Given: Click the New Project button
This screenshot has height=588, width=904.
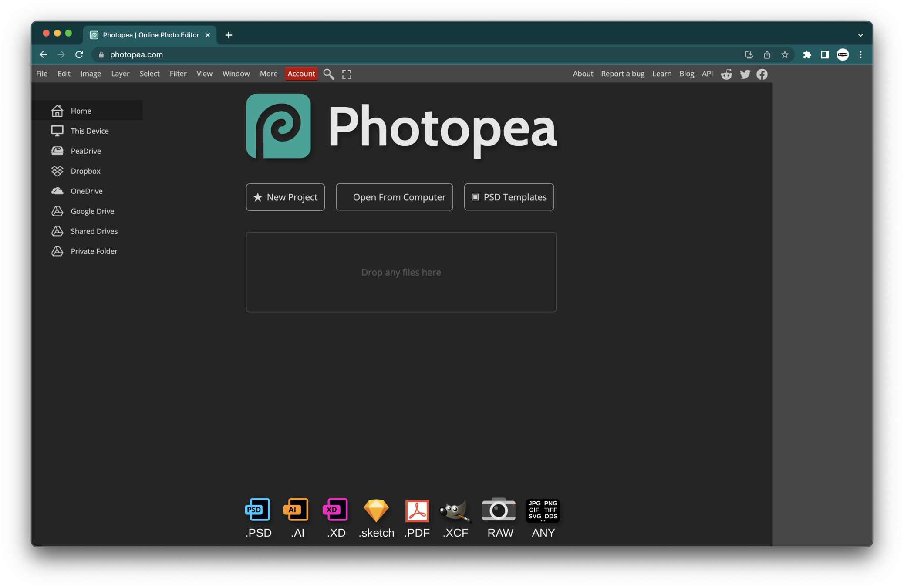Looking at the screenshot, I should point(285,197).
